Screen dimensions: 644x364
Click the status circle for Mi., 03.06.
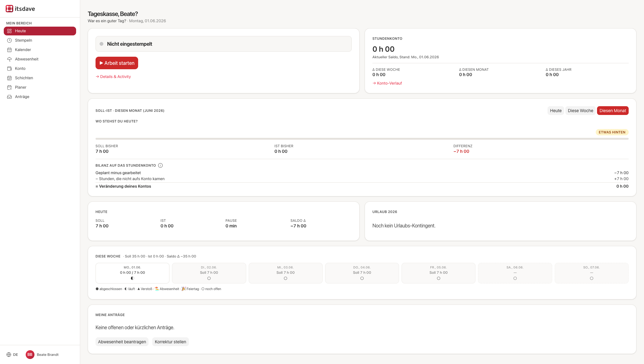point(285,278)
